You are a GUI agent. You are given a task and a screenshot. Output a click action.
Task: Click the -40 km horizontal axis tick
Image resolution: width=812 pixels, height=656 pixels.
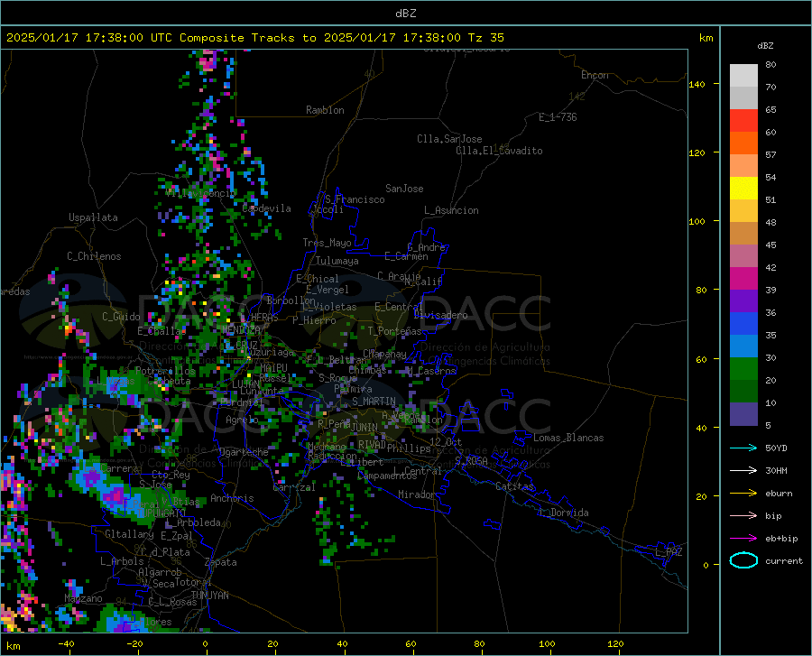pyautogui.click(x=66, y=643)
